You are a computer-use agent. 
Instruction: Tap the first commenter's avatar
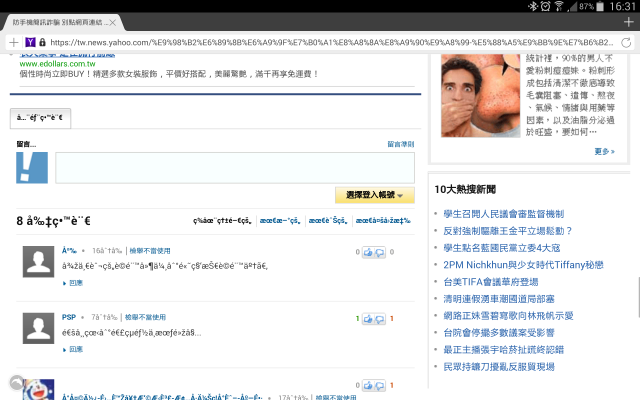38,262
